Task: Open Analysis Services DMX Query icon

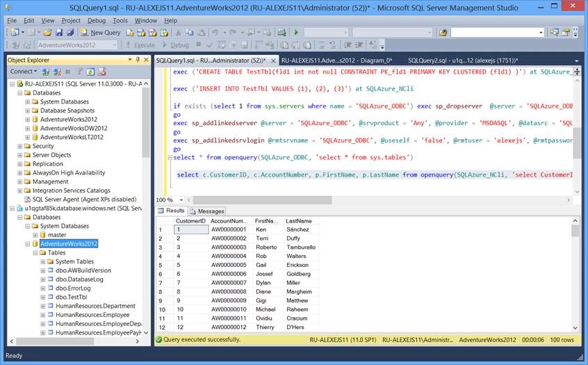Action: point(153,33)
